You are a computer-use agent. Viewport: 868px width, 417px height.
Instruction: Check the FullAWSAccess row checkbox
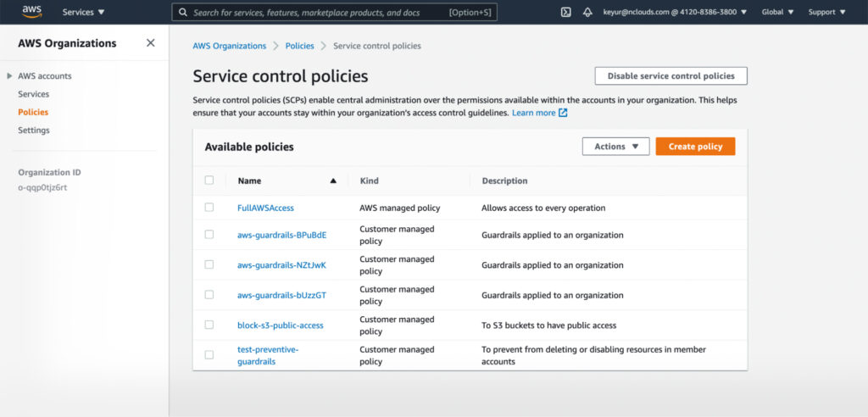point(209,207)
